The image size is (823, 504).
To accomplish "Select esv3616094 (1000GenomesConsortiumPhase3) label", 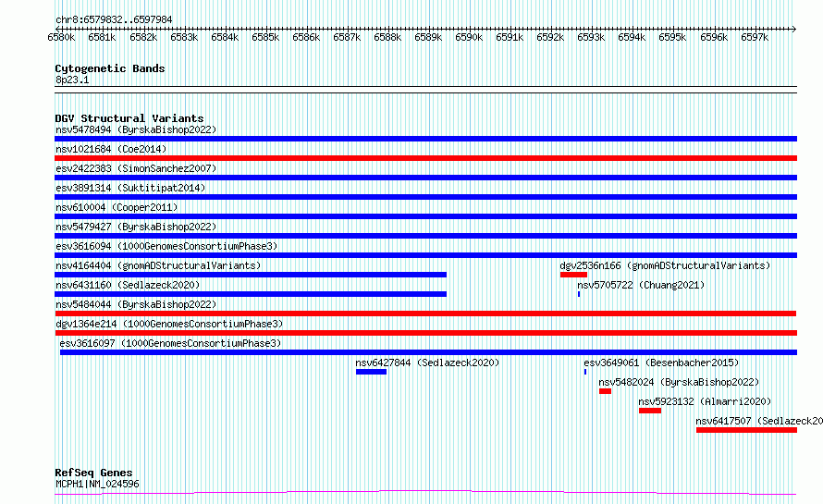I will tap(166, 246).
